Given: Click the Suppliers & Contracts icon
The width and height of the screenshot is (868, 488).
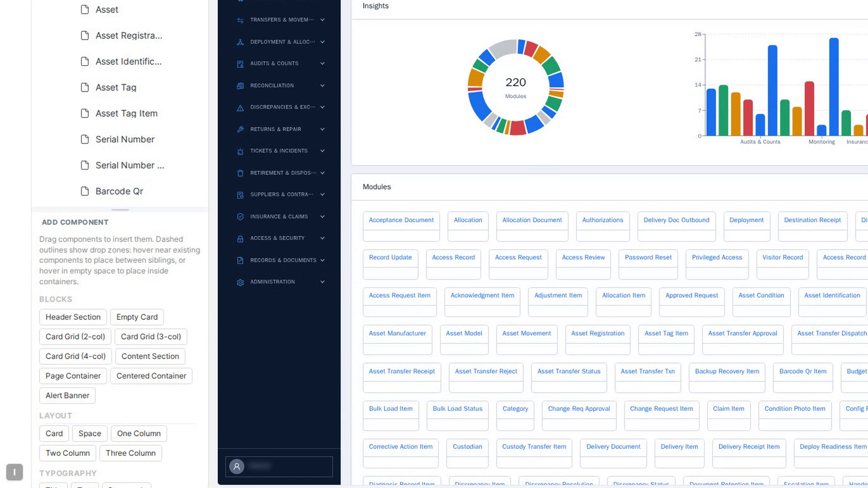Looking at the screenshot, I should 240,195.
